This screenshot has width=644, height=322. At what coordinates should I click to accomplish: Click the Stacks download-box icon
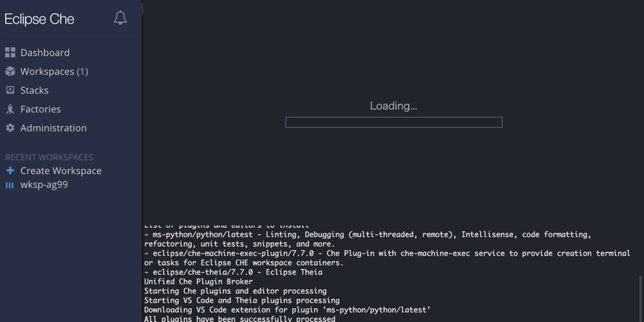(10, 90)
